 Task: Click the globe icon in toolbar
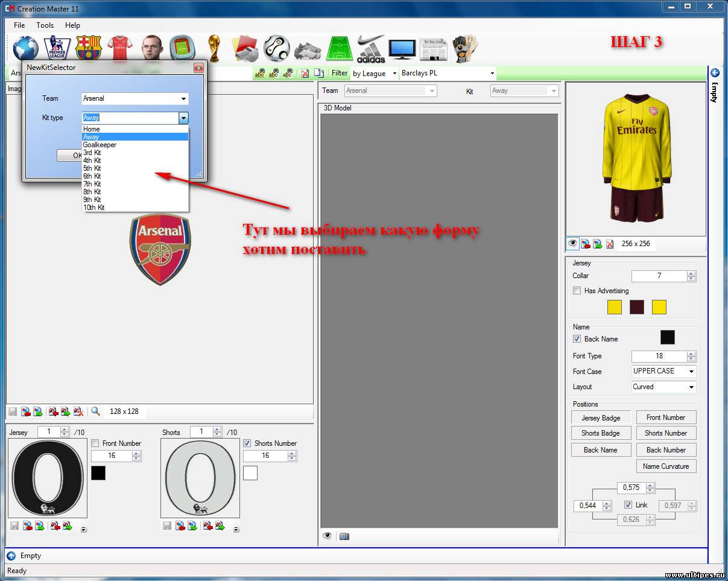[x=25, y=48]
